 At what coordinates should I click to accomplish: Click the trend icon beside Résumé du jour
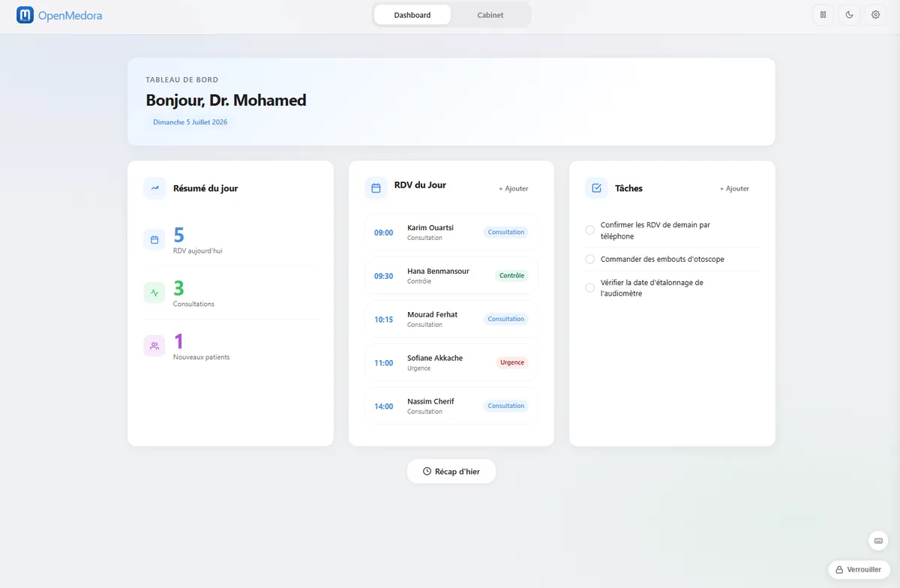[x=154, y=188]
